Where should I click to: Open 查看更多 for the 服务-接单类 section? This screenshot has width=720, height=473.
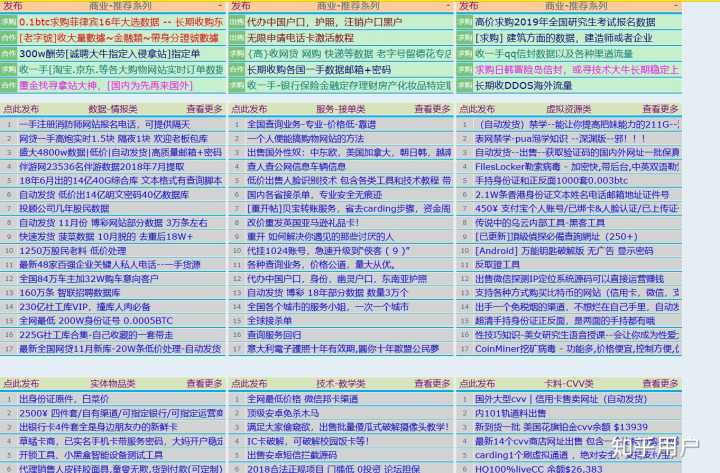tap(432, 109)
